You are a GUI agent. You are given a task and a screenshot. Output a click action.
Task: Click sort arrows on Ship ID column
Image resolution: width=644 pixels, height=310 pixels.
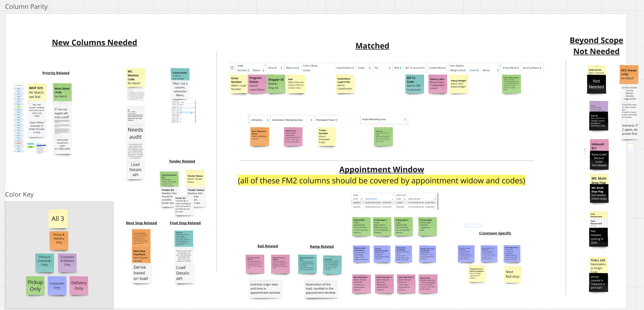tap(281, 68)
